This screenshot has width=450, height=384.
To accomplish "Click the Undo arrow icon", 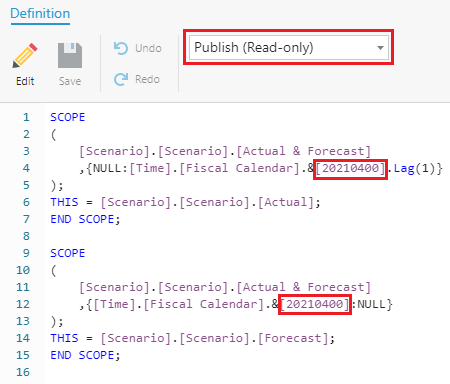I will point(121,48).
